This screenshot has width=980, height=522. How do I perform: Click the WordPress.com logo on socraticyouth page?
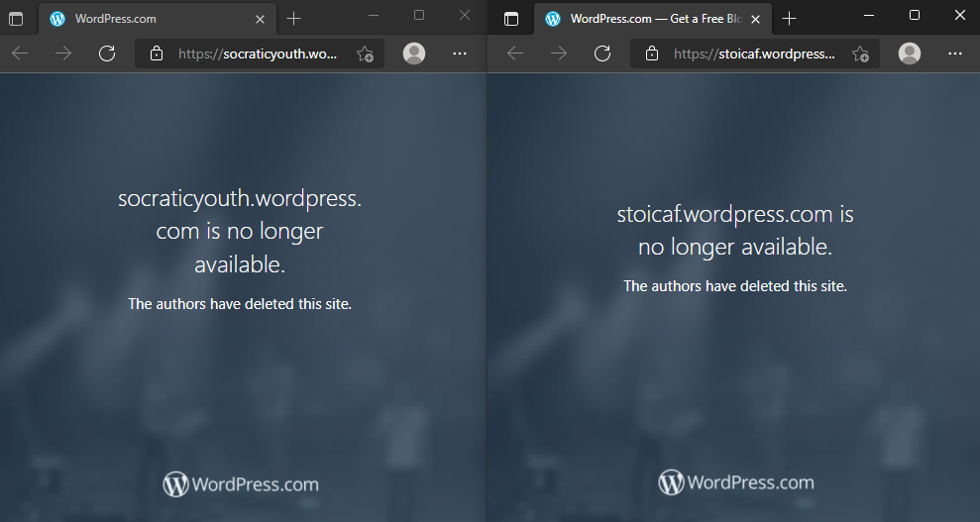point(241,484)
